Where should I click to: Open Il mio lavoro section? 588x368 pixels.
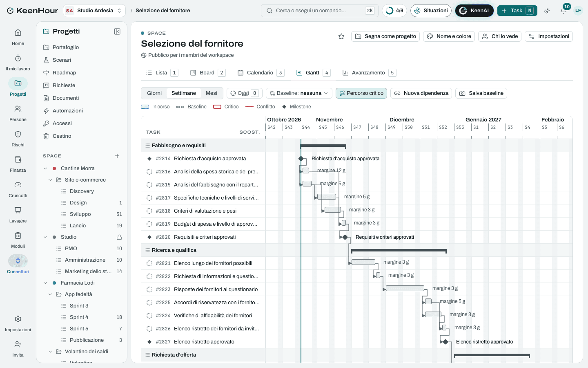point(18,63)
